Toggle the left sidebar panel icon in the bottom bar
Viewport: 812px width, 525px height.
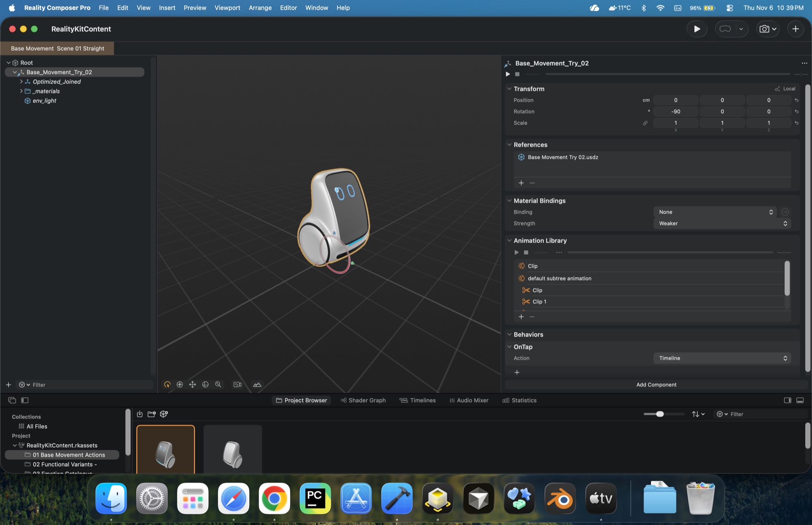(x=25, y=400)
